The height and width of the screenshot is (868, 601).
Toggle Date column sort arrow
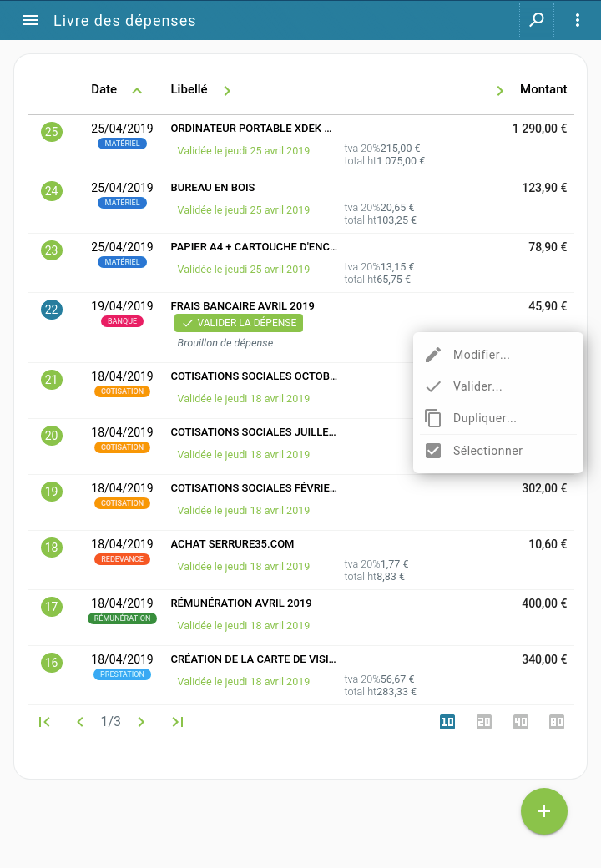coord(138,90)
